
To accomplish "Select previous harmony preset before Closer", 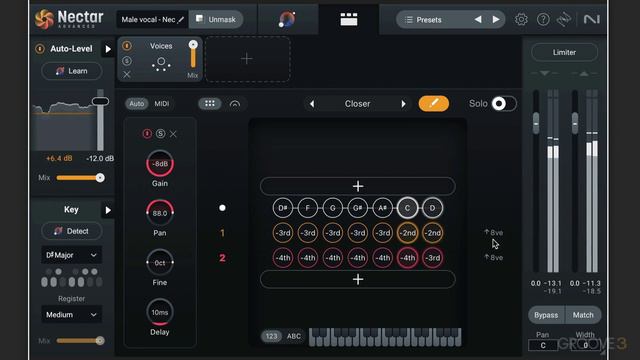I will pyautogui.click(x=312, y=104).
